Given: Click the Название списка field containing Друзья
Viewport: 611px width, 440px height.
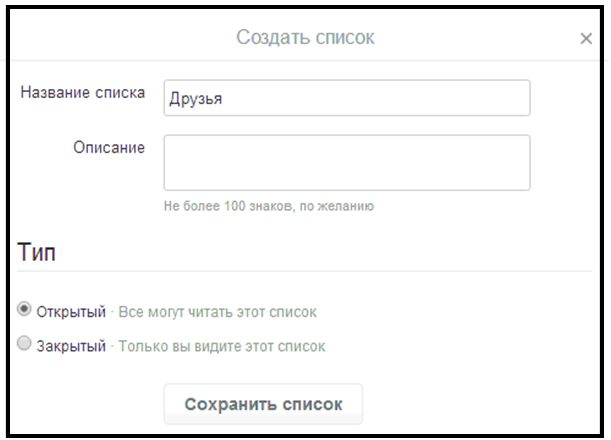Looking at the screenshot, I should pos(347,98).
